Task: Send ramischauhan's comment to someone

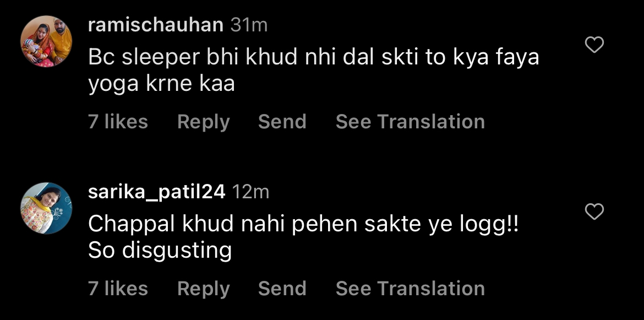Action: point(282,122)
